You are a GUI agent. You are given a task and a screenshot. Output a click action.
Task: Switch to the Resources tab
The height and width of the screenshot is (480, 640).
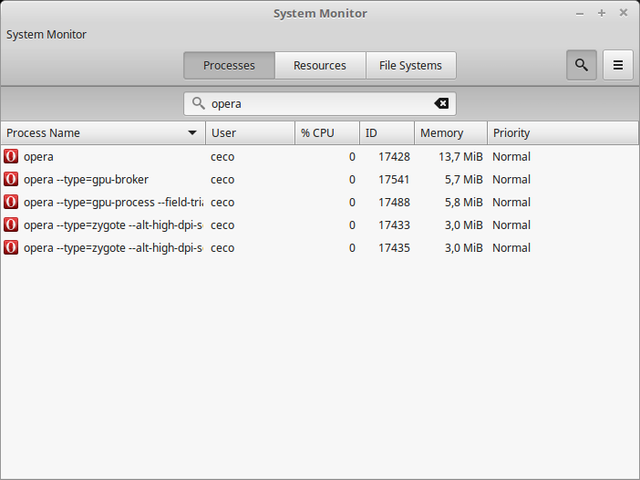(320, 65)
